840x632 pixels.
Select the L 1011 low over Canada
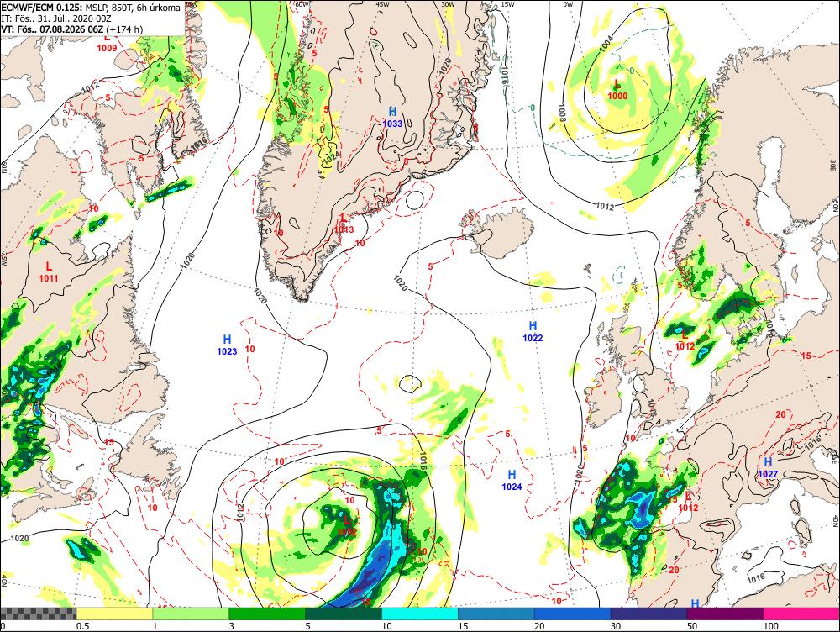point(49,271)
